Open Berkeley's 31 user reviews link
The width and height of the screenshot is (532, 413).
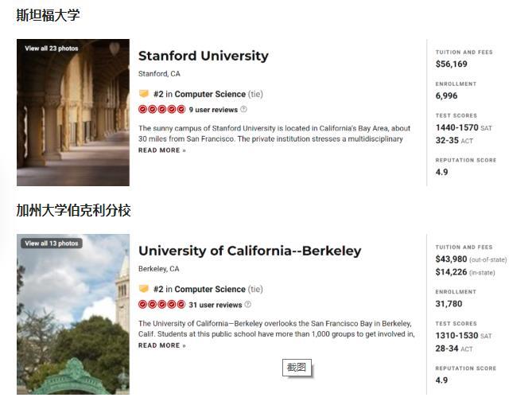pyautogui.click(x=215, y=305)
